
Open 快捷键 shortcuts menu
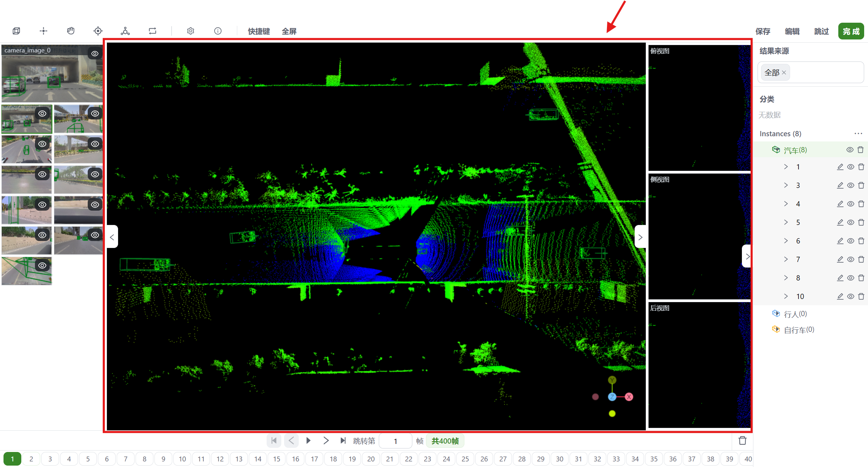coord(259,31)
